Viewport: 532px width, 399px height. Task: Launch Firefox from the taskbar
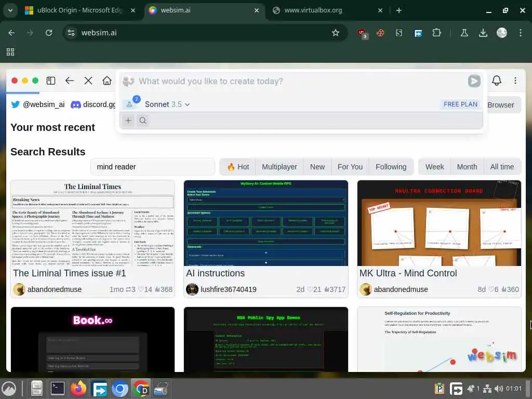pyautogui.click(x=78, y=389)
